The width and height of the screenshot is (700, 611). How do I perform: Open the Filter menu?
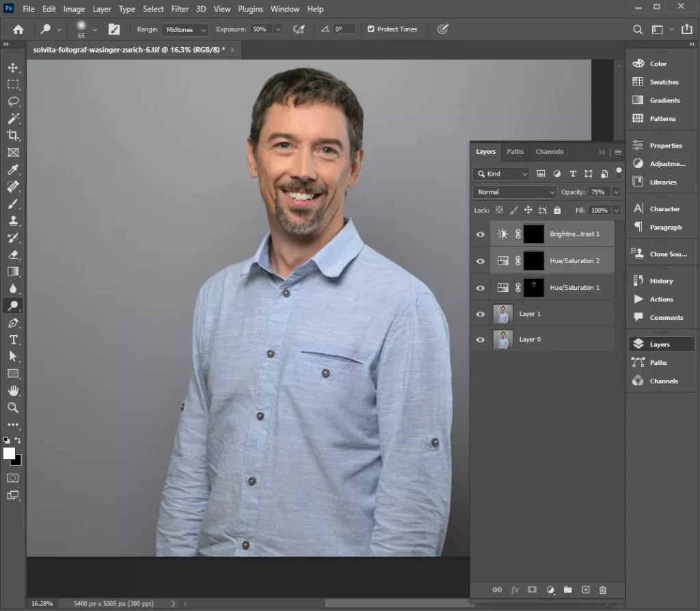point(180,9)
